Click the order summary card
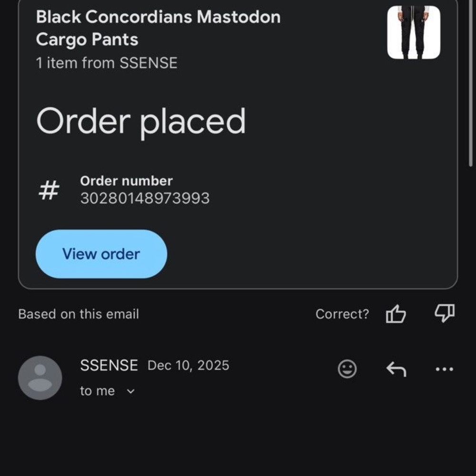The image size is (476, 476). pos(238,143)
